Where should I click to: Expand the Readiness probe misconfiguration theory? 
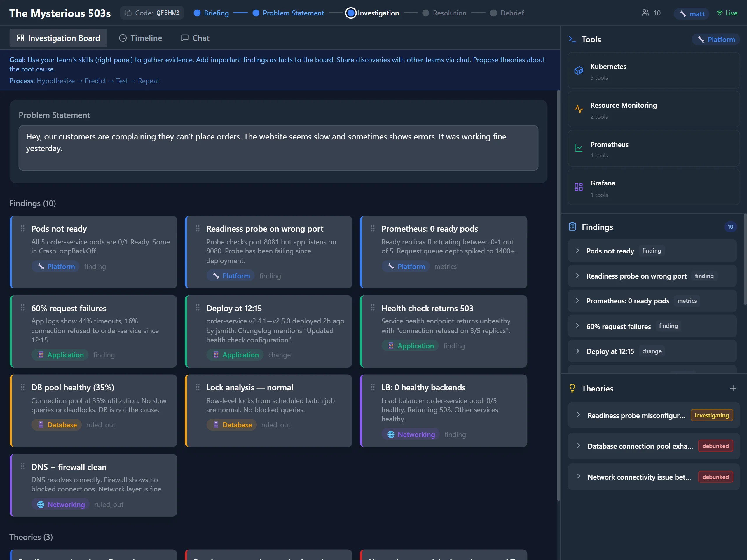tap(578, 415)
